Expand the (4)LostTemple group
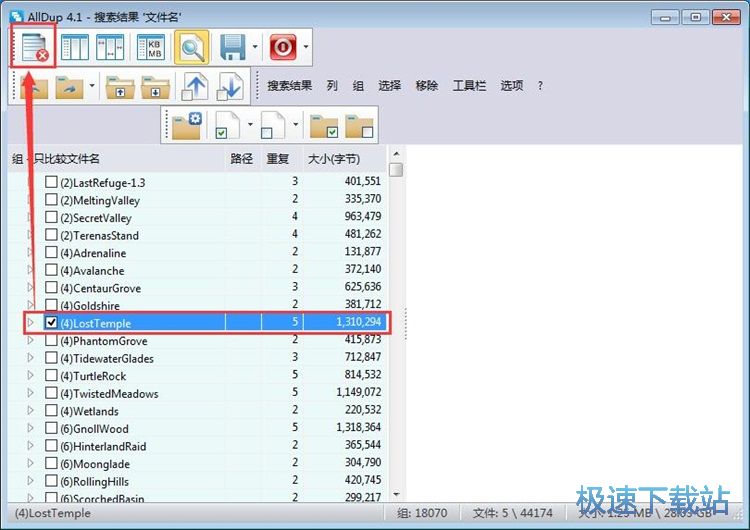The image size is (750, 530). (31, 322)
